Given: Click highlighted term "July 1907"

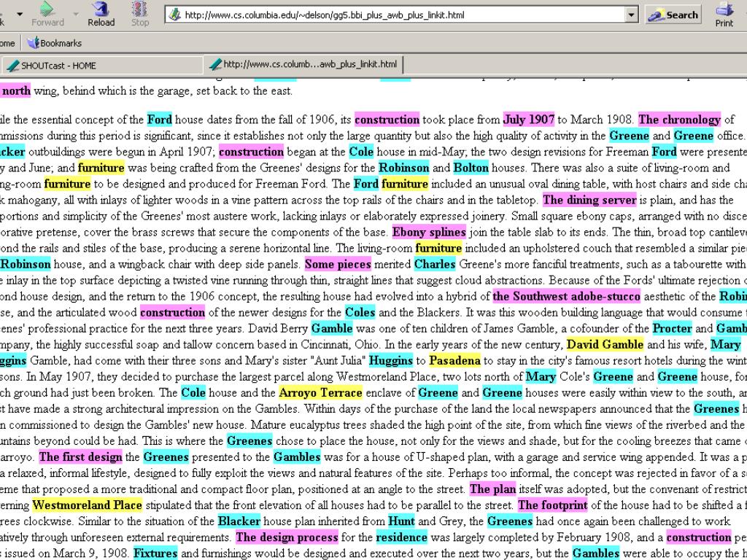Looking at the screenshot, I should coord(528,120).
